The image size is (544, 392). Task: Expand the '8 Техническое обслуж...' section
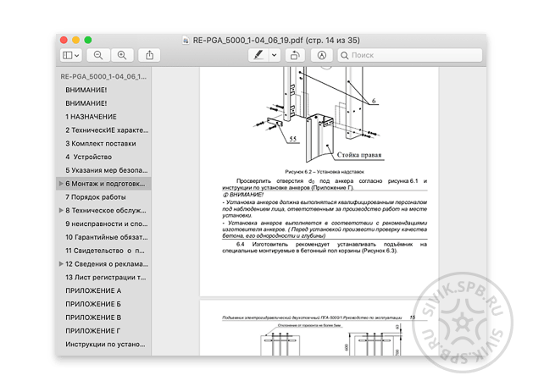61,210
